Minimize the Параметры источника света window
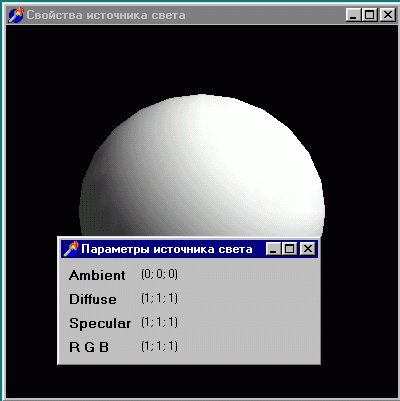Image resolution: width=400 pixels, height=401 pixels. point(273,249)
